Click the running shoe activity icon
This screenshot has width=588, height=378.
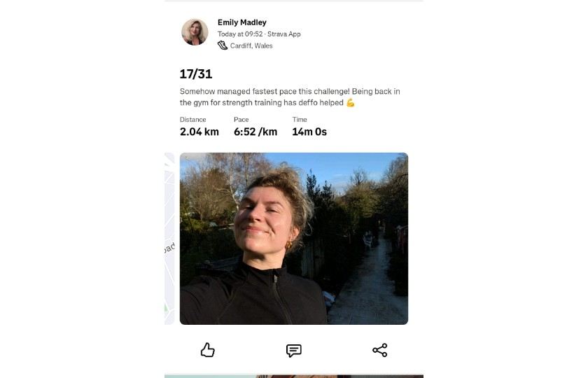223,45
